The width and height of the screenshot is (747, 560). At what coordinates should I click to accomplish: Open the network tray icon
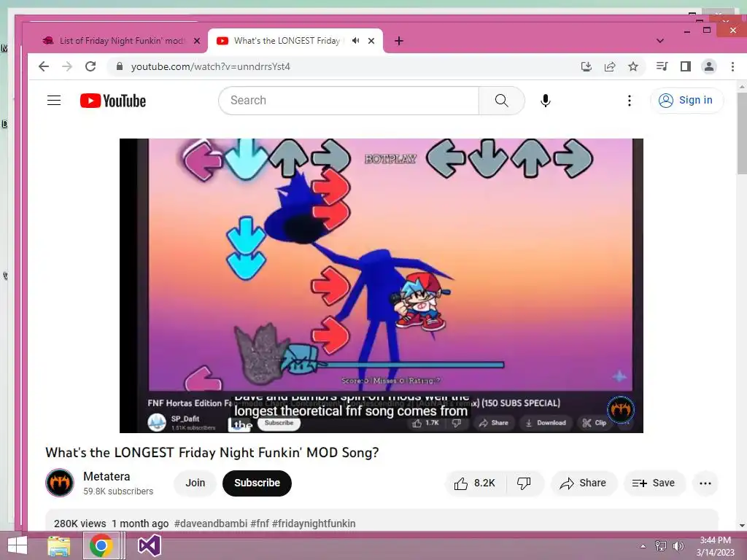(661, 546)
